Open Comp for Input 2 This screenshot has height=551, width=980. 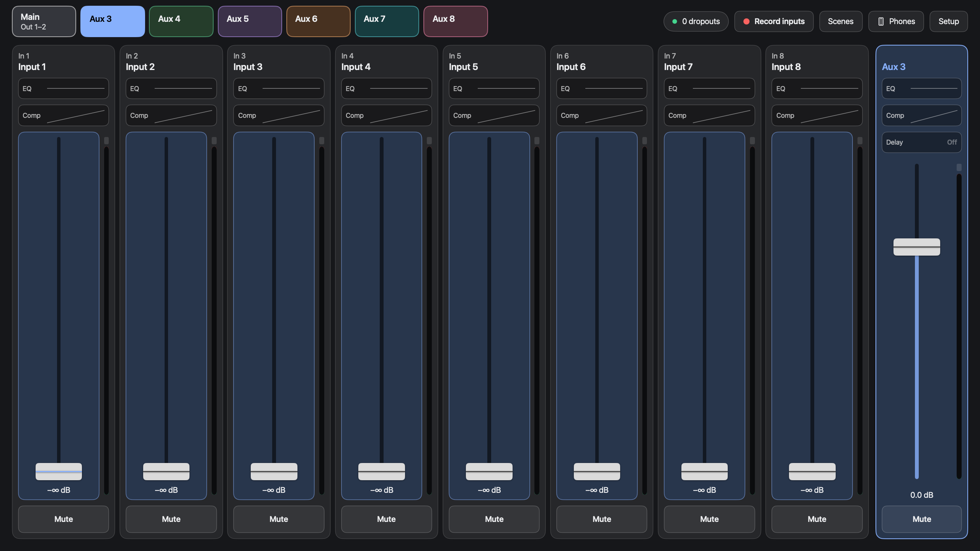coord(171,115)
